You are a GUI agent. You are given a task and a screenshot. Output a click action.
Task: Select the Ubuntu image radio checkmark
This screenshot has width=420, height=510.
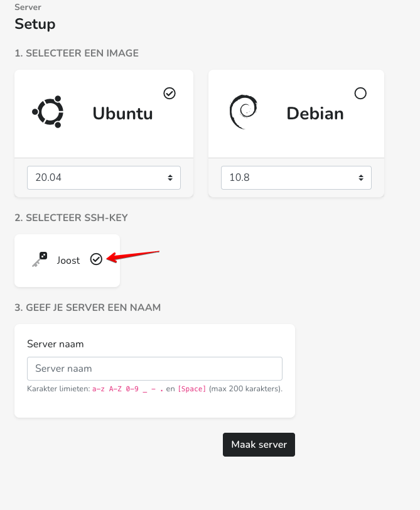pos(170,94)
